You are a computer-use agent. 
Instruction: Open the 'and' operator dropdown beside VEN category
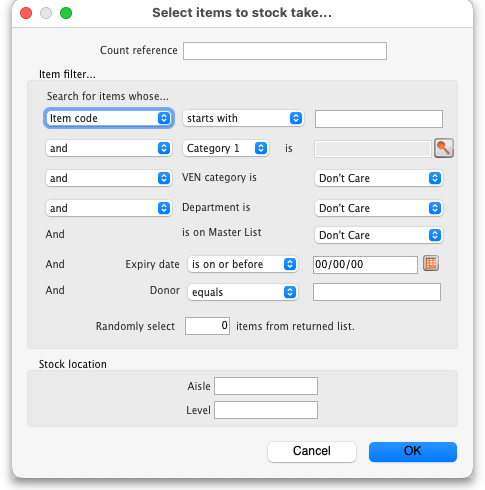(109, 178)
